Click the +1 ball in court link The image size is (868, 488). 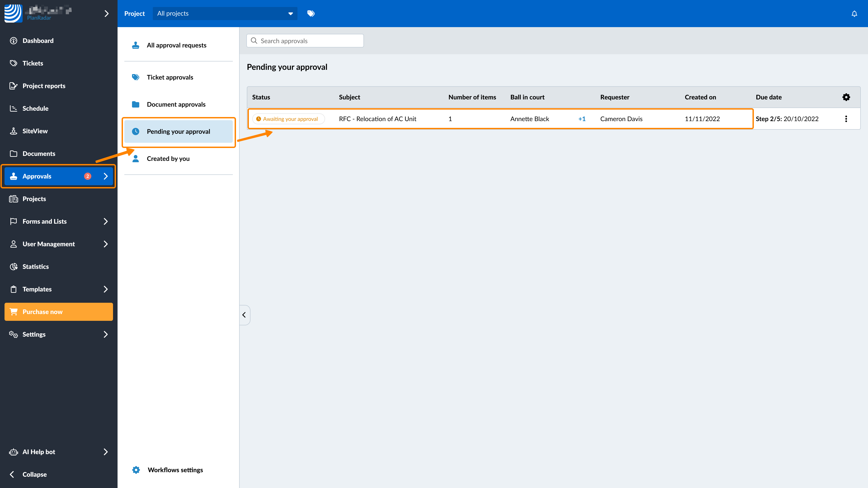tap(582, 119)
